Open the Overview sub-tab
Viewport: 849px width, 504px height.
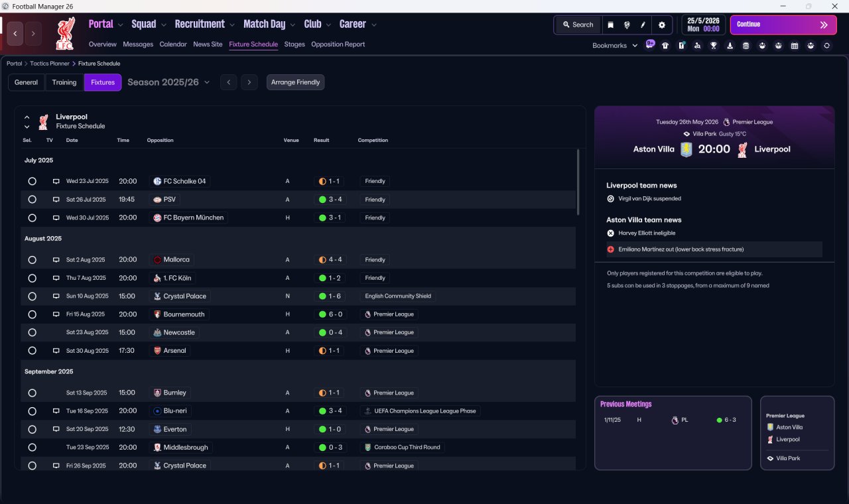103,44
